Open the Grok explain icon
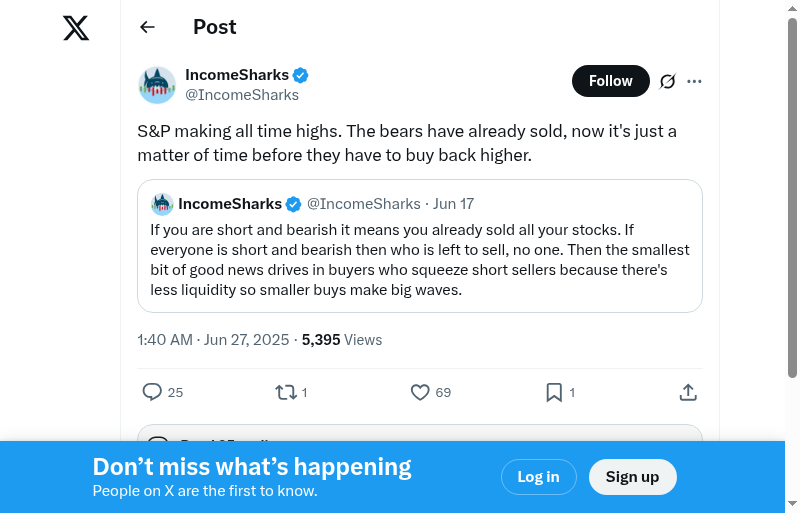 tap(668, 81)
